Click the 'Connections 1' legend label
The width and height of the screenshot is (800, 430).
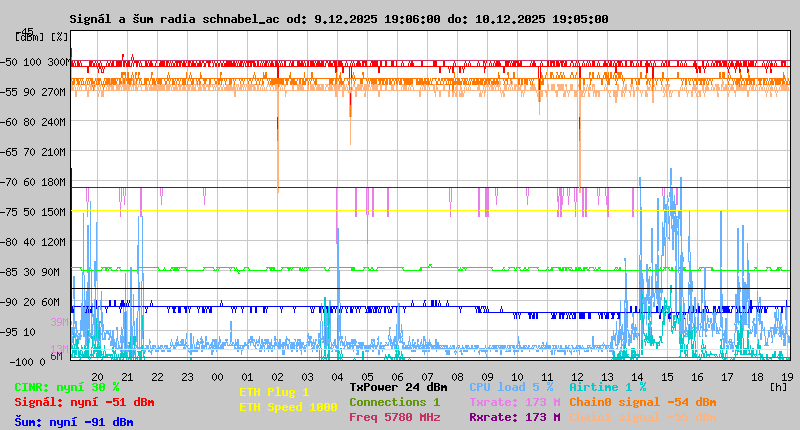point(395,402)
